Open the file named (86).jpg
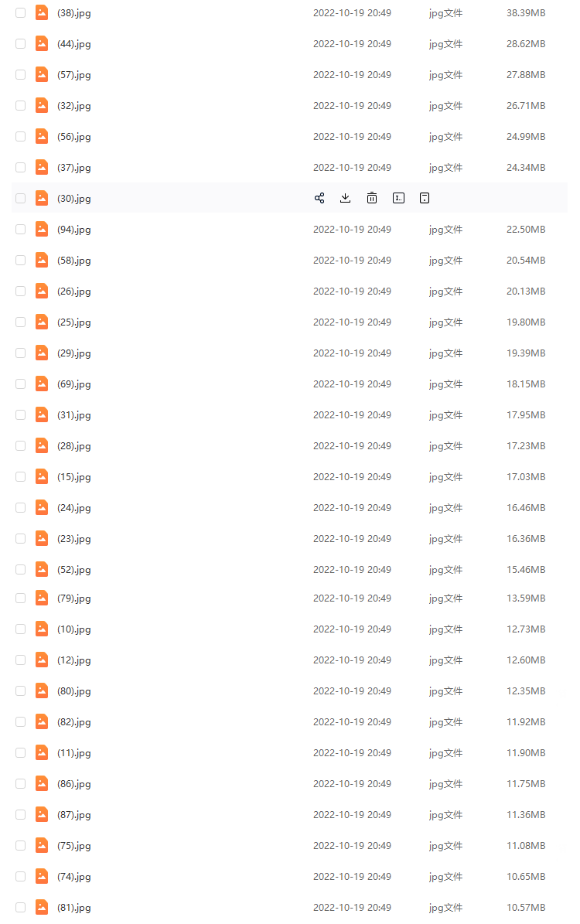 point(74,784)
